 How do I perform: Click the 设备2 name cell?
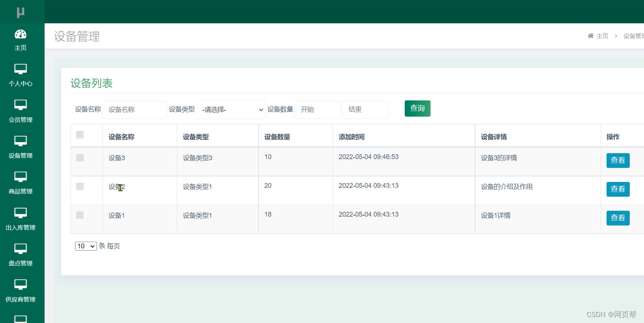click(117, 187)
